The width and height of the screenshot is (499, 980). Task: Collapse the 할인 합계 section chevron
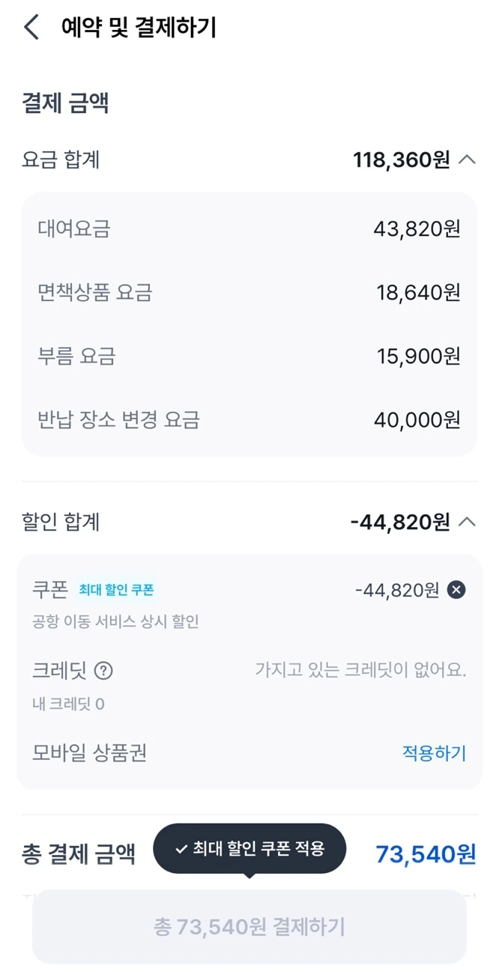[467, 522]
